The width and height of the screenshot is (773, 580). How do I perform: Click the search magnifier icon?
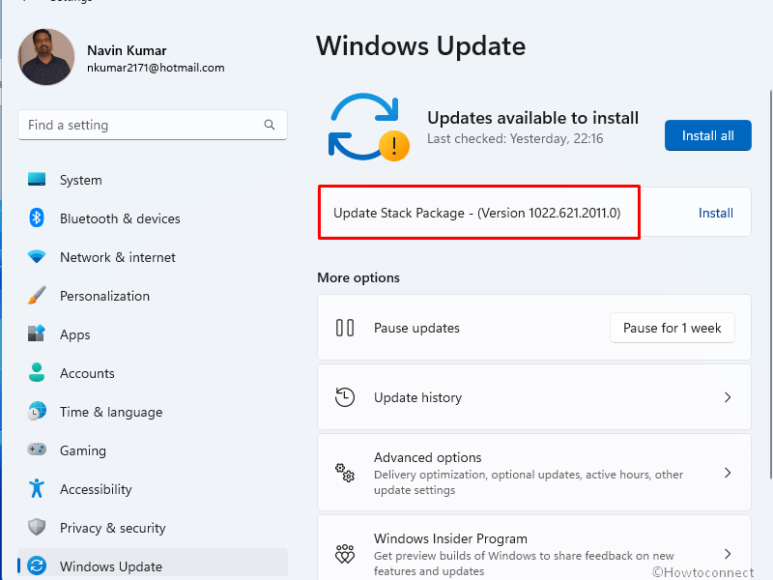coord(269,125)
